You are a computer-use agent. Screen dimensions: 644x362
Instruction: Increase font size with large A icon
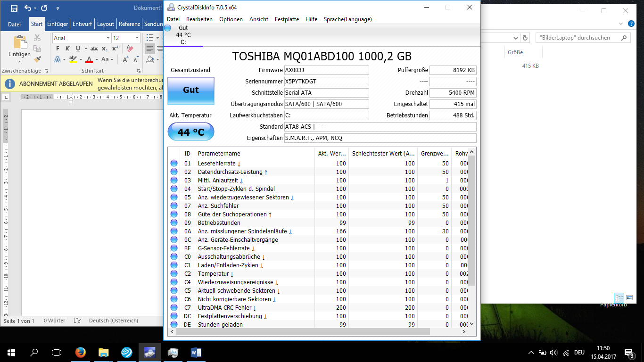point(125,59)
